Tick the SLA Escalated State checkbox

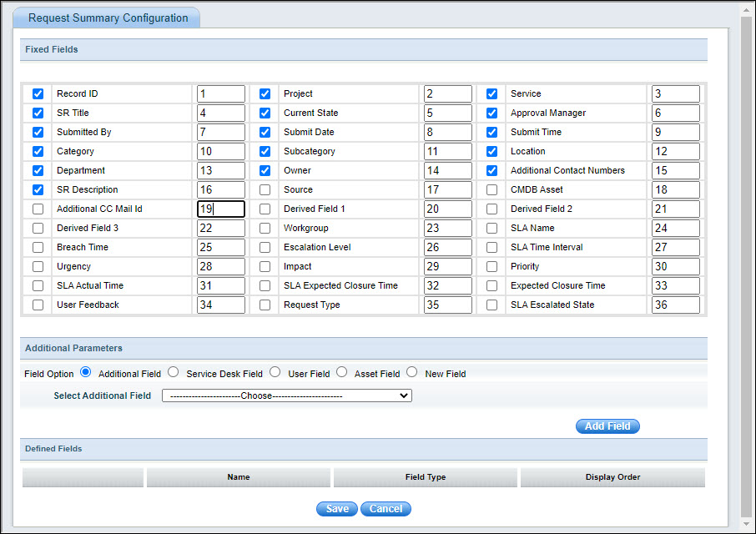(x=491, y=305)
